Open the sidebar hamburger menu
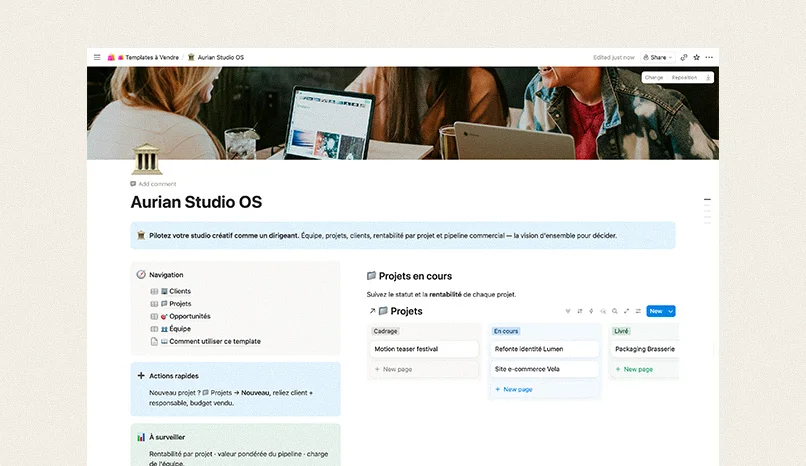The height and width of the screenshot is (466, 806). (97, 57)
